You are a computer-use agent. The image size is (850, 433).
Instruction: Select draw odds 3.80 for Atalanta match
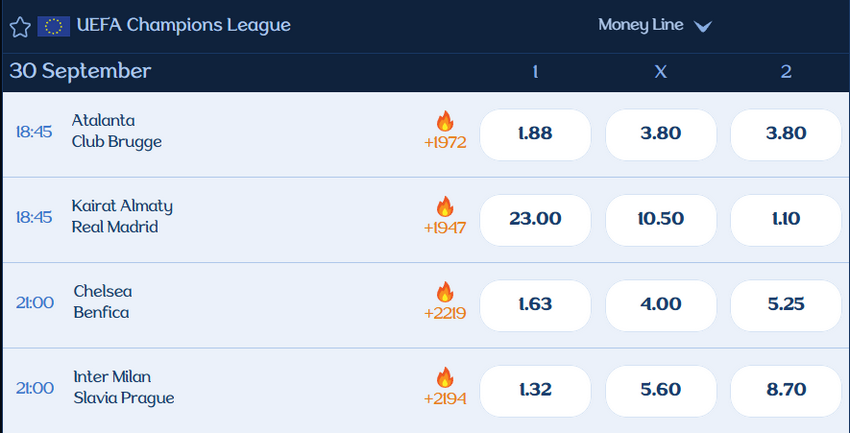point(660,134)
